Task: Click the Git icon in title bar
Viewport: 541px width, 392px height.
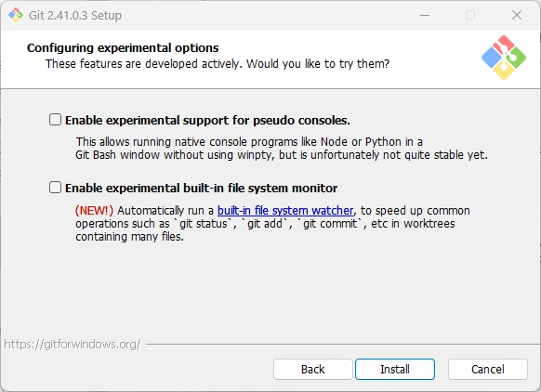Action: click(x=16, y=15)
